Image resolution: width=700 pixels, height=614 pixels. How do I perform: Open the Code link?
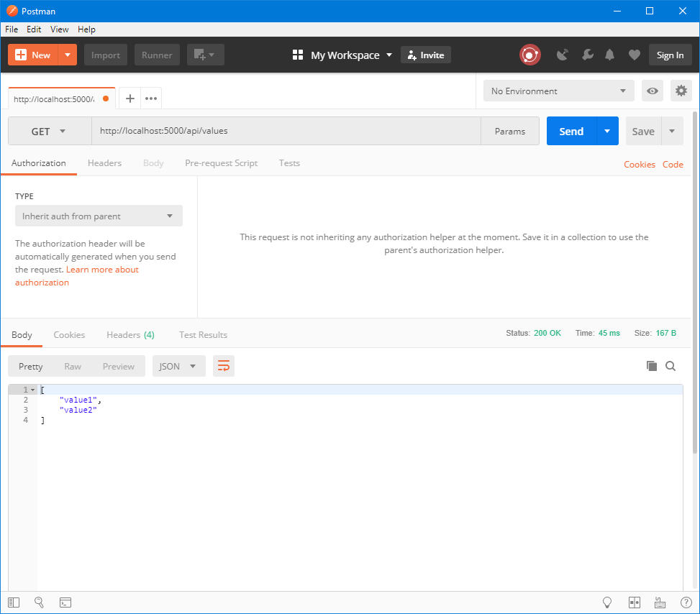(x=673, y=165)
